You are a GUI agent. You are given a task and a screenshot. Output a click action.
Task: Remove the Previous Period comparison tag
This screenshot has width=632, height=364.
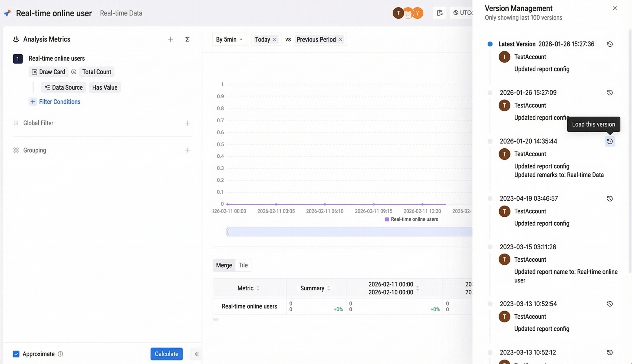[340, 39]
